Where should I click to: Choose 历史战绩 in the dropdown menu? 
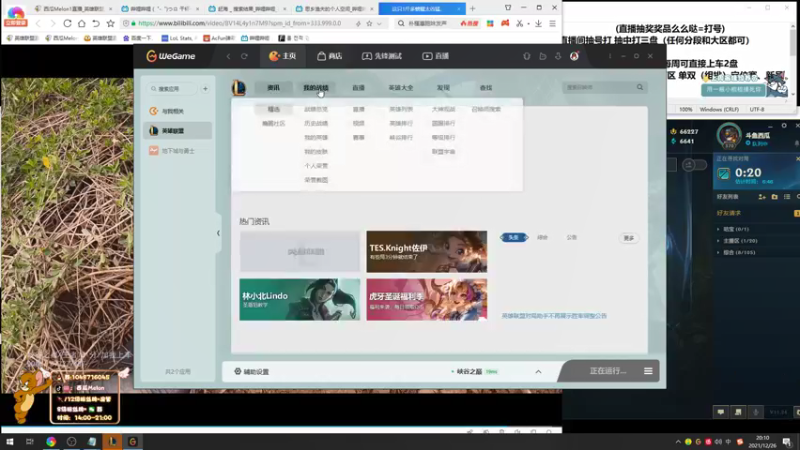click(316, 123)
